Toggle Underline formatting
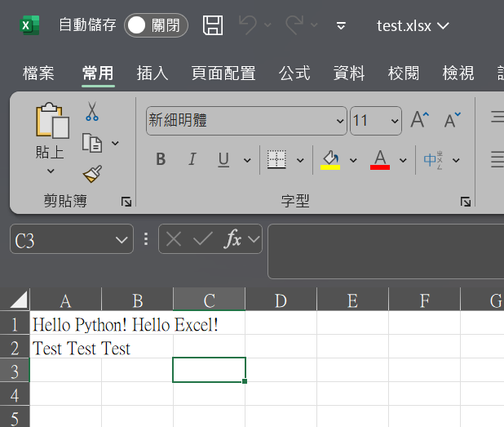Viewport: 504px width, 427px height. pyautogui.click(x=223, y=159)
